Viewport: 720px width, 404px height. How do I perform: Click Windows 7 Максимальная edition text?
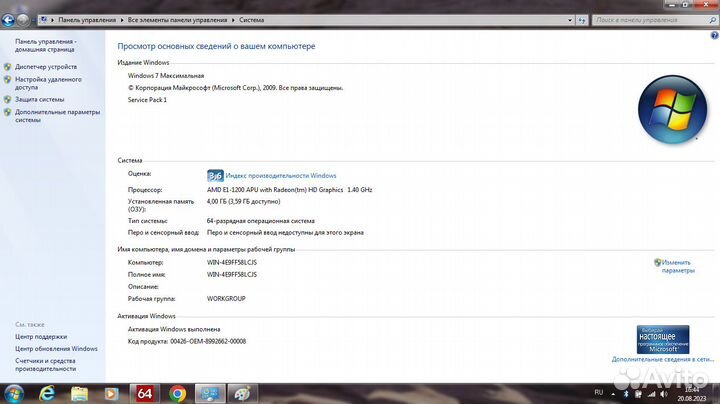[166, 76]
